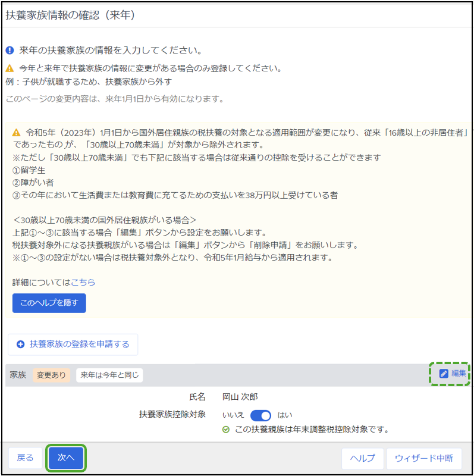Click the 変更あり badge
Image resolution: width=474 pixels, height=476 pixels.
[51, 375]
